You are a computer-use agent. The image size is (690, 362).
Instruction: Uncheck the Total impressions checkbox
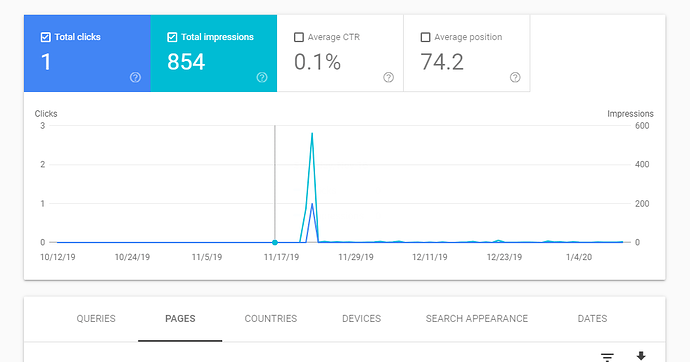[172, 37]
